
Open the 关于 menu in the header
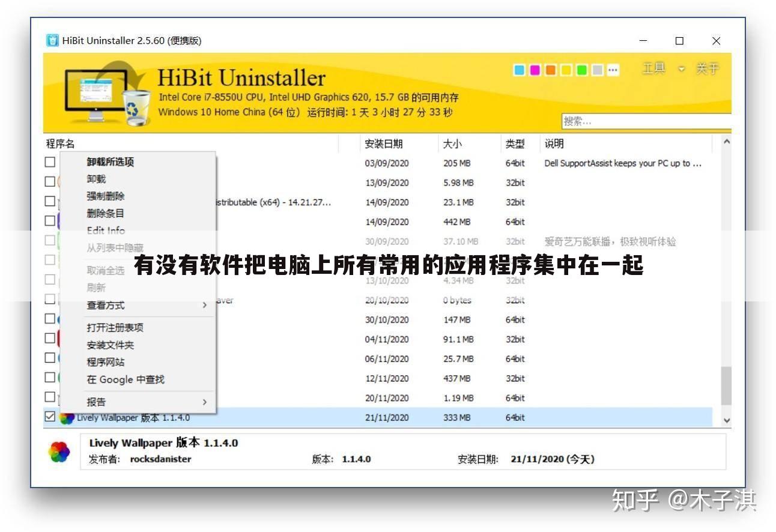707,68
